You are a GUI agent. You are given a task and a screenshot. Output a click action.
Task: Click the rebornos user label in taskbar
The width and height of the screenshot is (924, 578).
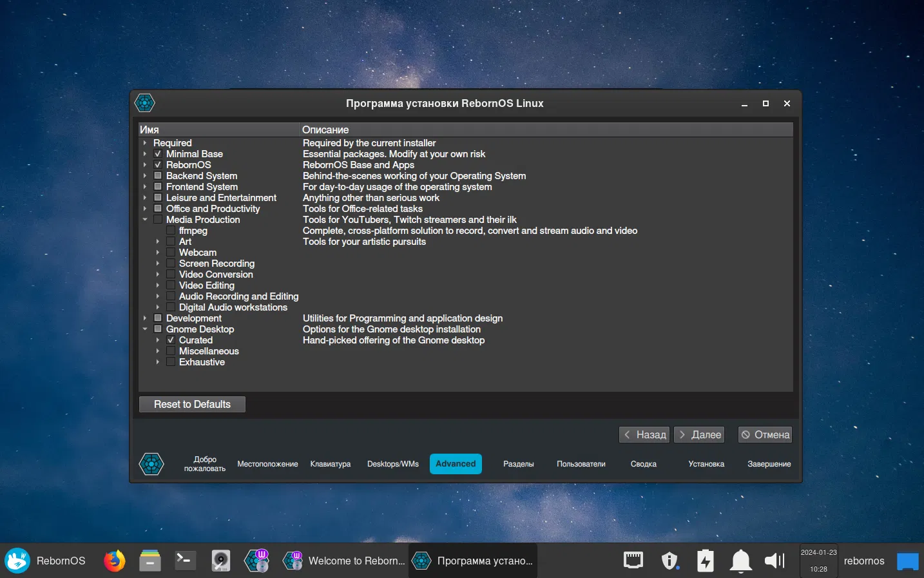[864, 561]
